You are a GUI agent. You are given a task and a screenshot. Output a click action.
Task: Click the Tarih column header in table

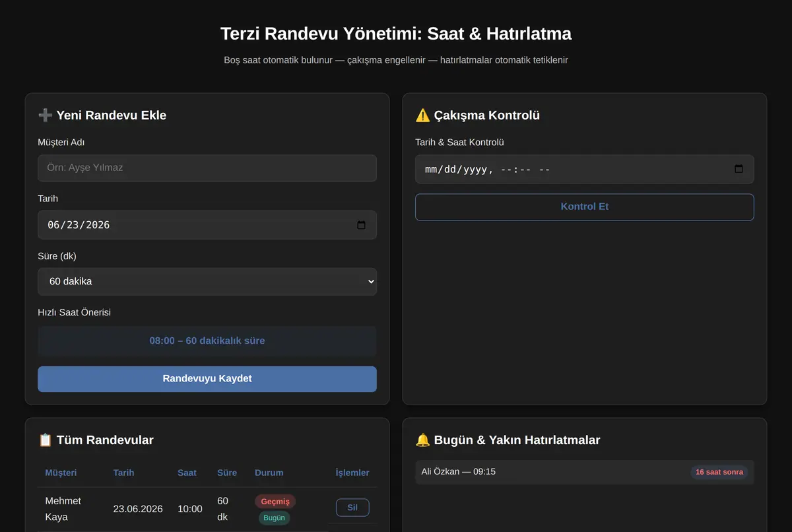[x=123, y=473]
